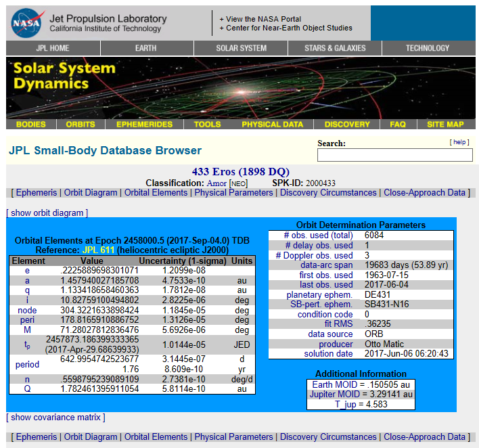Click first obs. used label
The width and height of the screenshot is (479, 448).
[326, 275]
